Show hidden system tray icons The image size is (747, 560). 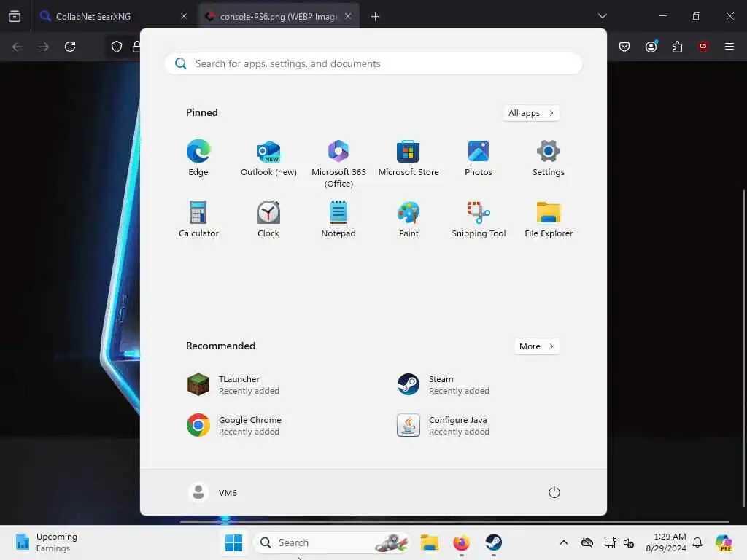pos(564,542)
